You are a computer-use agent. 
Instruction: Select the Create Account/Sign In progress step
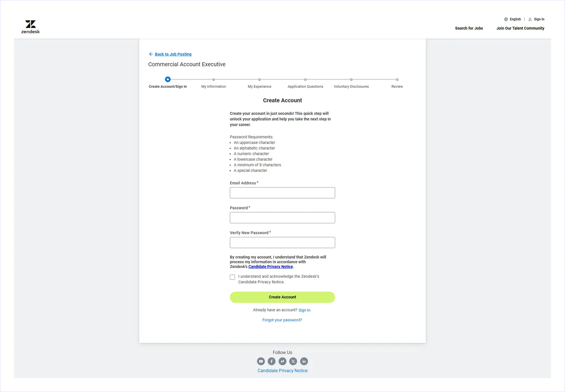[x=168, y=79]
